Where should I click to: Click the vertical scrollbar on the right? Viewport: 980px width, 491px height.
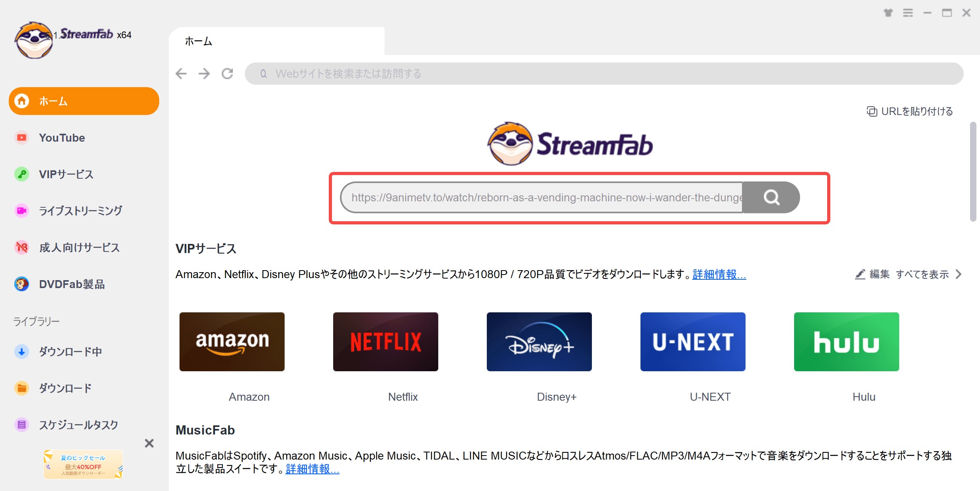973,171
